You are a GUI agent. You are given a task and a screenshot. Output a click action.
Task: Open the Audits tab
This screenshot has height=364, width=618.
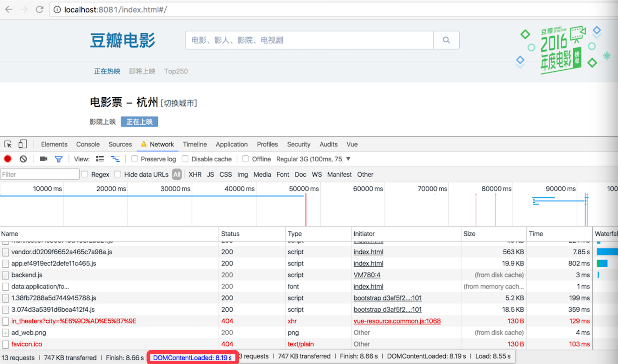click(x=328, y=144)
